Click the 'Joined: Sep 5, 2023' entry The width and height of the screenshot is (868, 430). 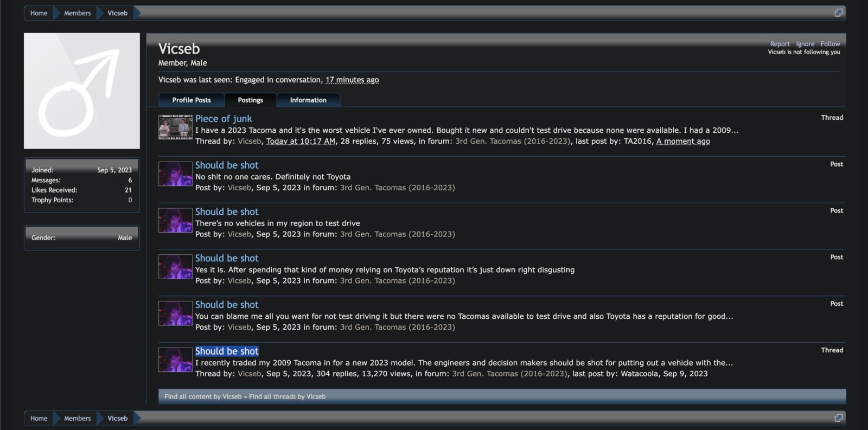coord(82,170)
